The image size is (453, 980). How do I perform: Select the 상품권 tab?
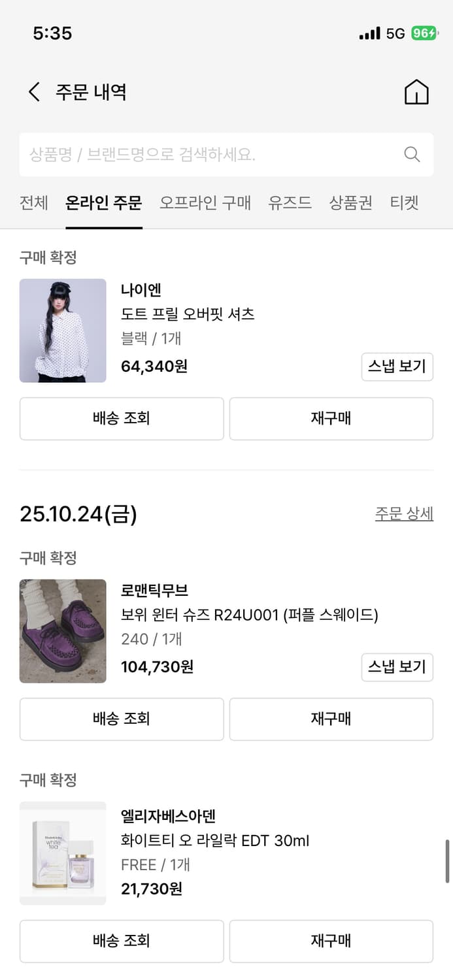(x=350, y=203)
